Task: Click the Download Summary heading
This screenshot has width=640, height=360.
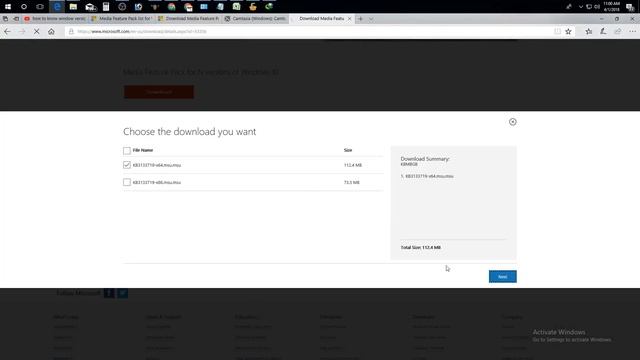Action: click(x=424, y=159)
